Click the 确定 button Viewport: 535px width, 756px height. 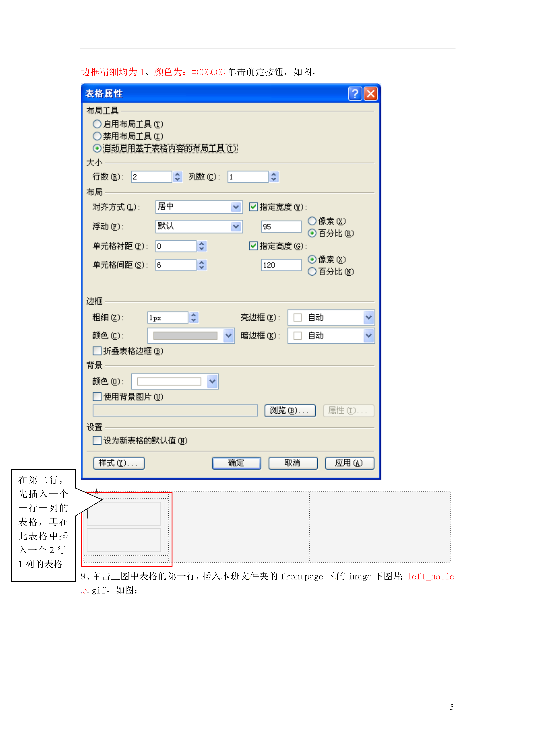[236, 463]
